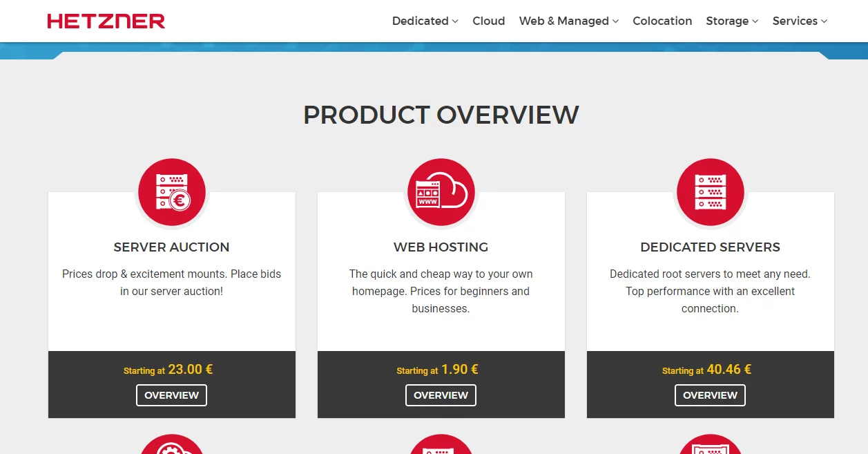Go to the Cloud page

click(x=488, y=21)
